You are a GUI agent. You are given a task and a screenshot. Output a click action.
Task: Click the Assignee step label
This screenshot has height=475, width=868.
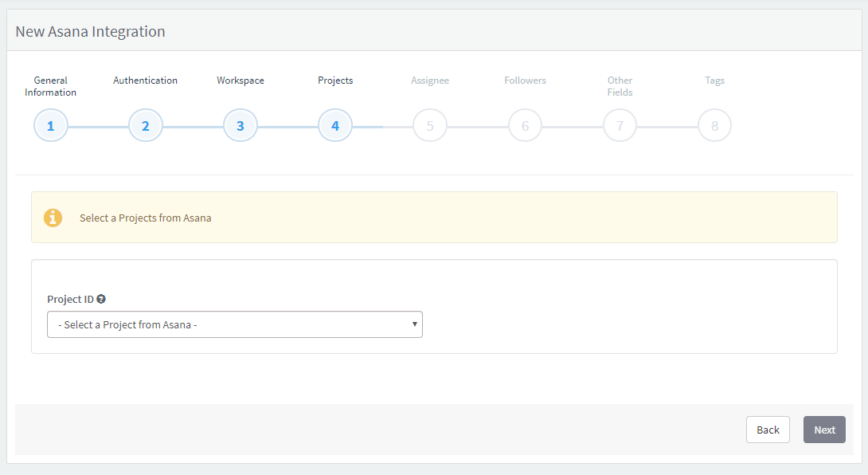(x=430, y=80)
